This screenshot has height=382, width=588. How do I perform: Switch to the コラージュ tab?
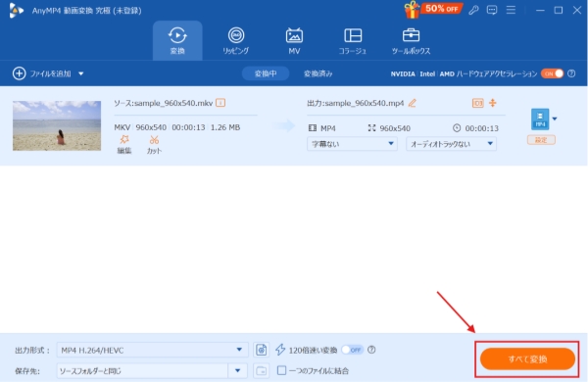[353, 40]
